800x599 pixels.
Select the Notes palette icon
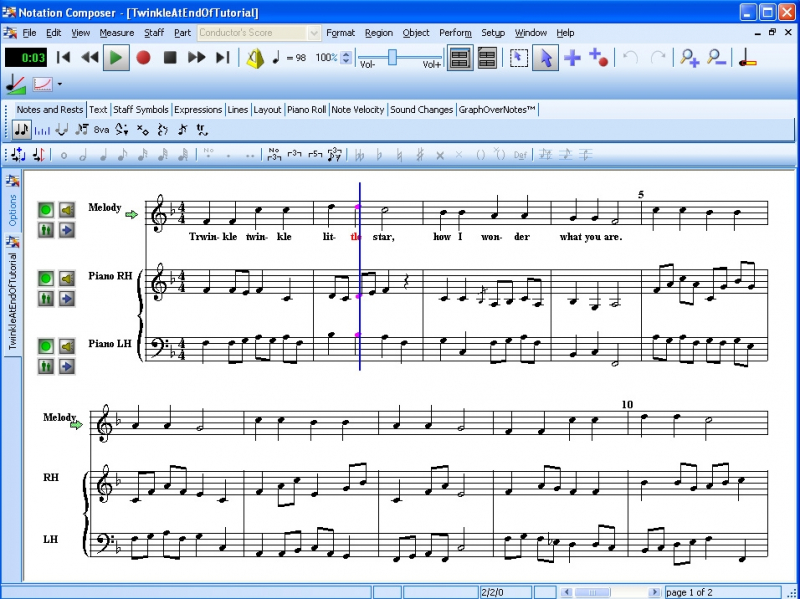coord(21,130)
